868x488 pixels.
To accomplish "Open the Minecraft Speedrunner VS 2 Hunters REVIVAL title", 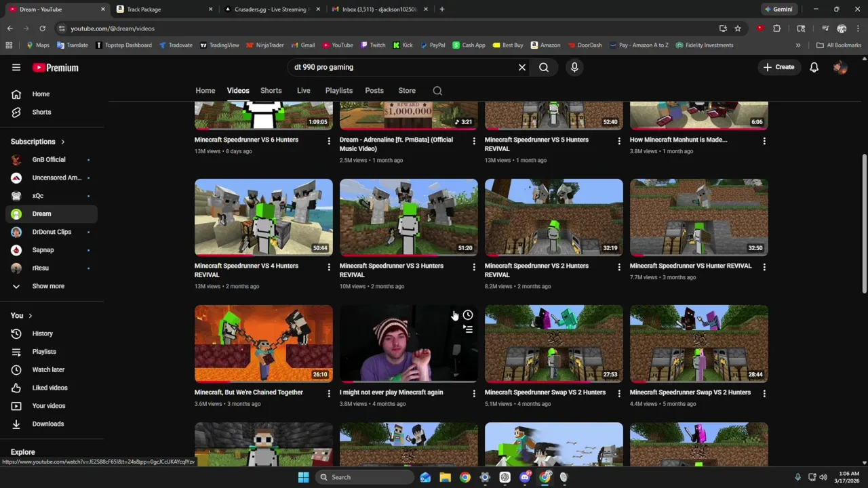I will 536,270.
